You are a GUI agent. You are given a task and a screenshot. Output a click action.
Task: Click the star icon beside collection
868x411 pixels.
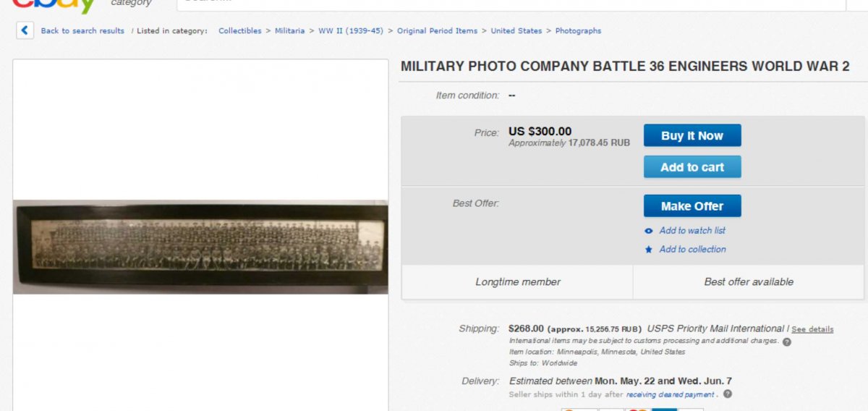tap(649, 250)
